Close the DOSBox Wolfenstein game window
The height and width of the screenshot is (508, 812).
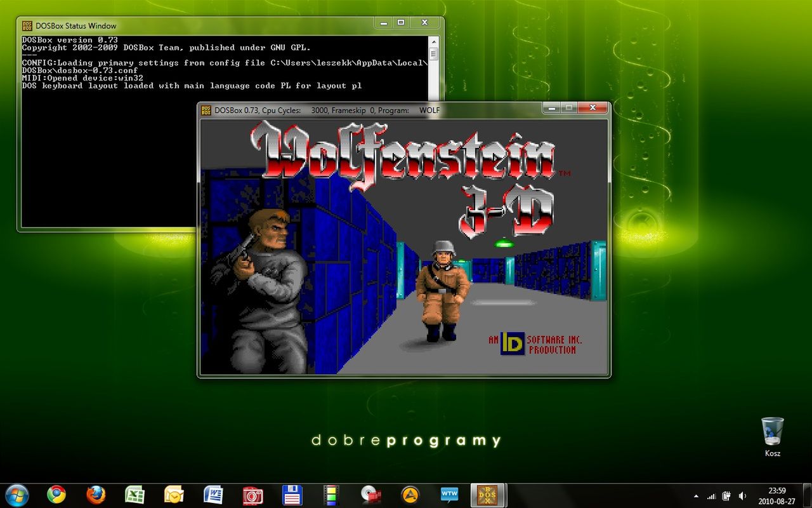(x=593, y=107)
